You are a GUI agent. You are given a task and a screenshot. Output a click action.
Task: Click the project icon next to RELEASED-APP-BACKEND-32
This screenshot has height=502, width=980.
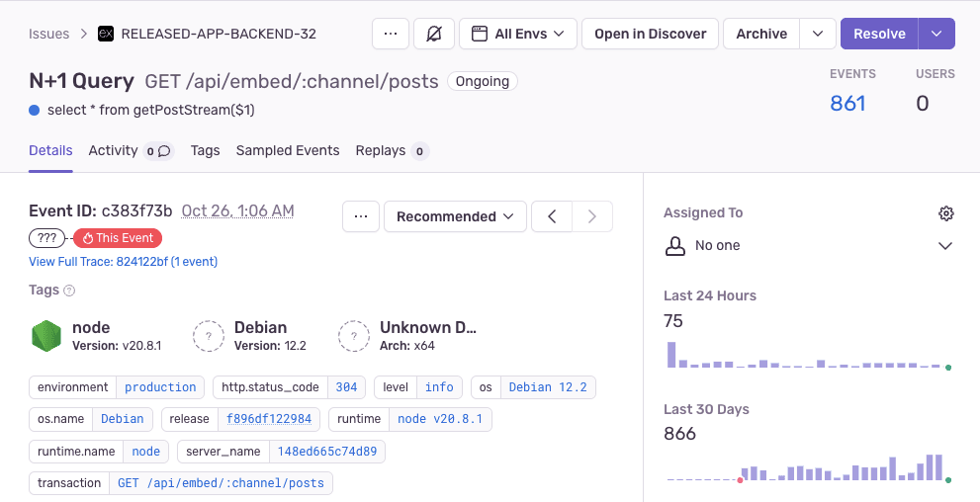click(106, 34)
